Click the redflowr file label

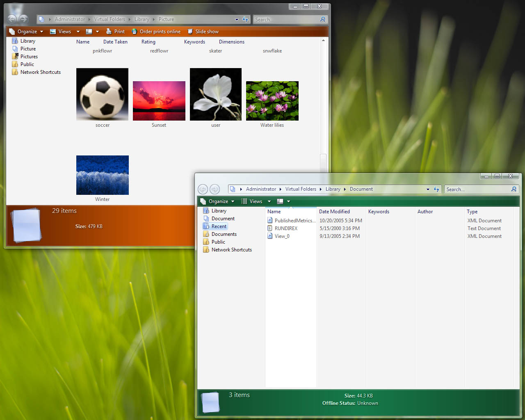pyautogui.click(x=159, y=51)
